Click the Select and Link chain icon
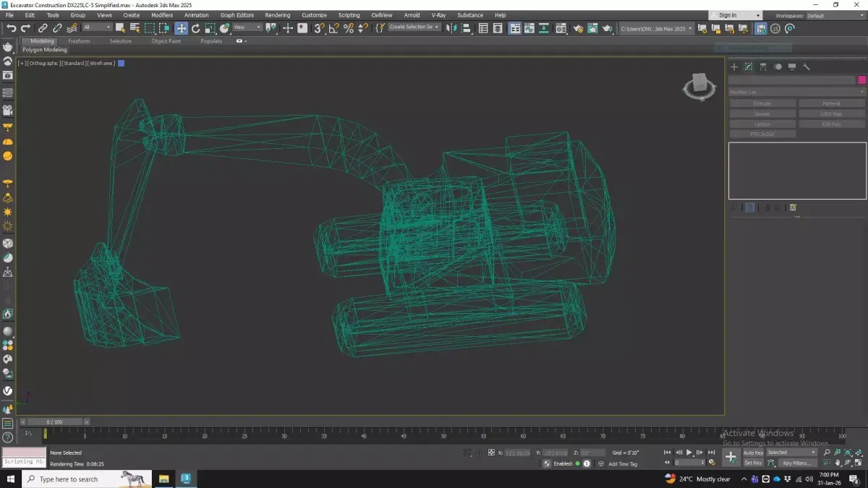868x488 pixels. [x=43, y=28]
